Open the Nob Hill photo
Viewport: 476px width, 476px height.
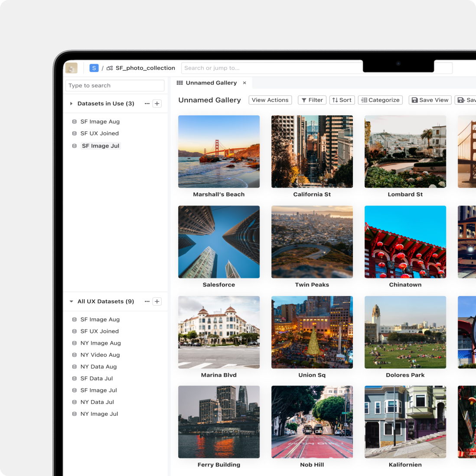[312, 422]
